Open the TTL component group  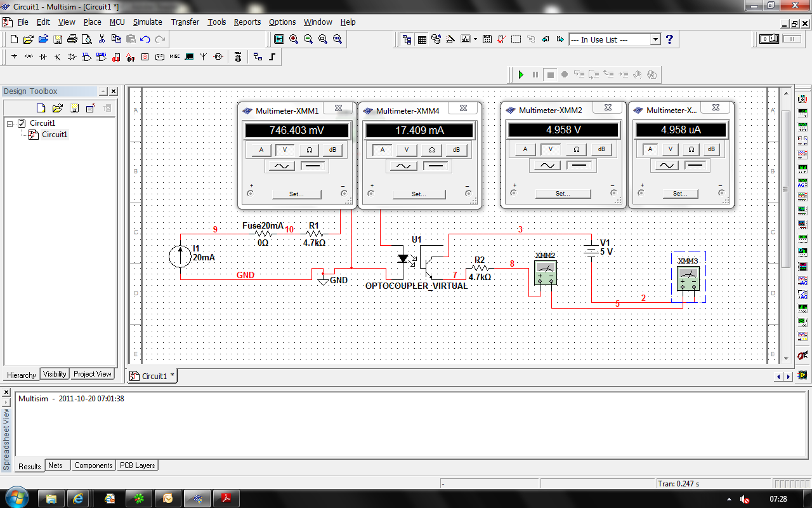pos(87,57)
